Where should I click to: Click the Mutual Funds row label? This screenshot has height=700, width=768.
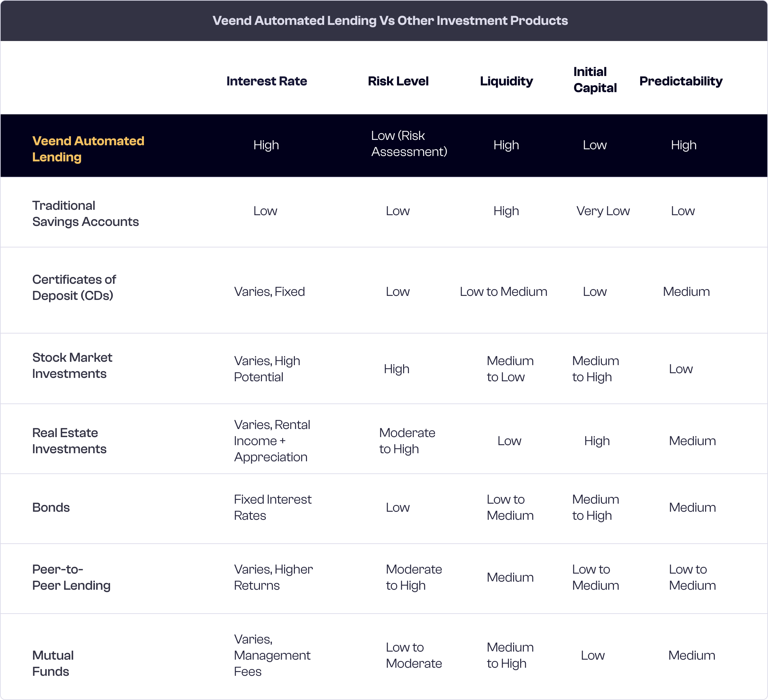[x=52, y=663]
